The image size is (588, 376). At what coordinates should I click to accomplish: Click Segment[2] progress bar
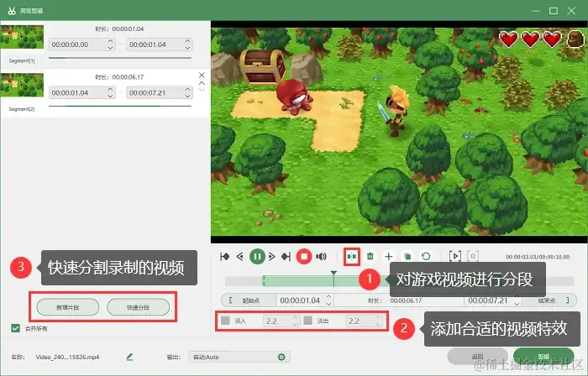click(120, 107)
